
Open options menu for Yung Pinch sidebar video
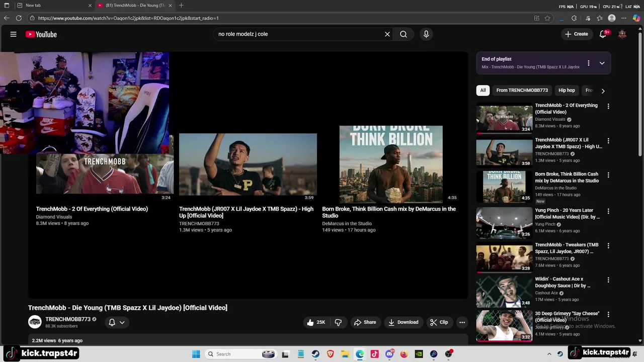point(608,211)
